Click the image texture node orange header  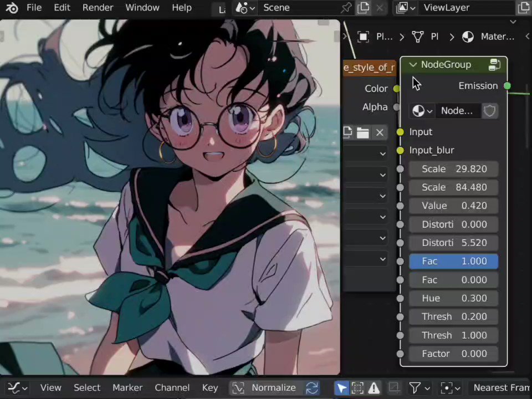370,68
